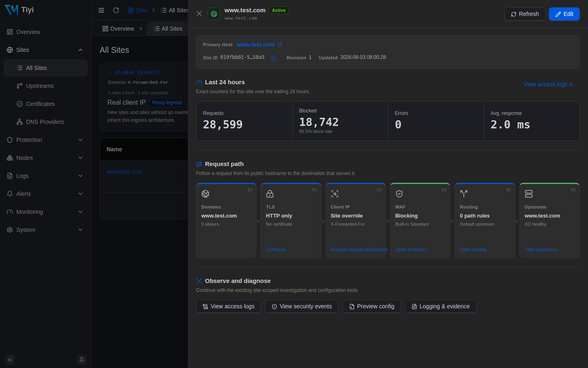The height and width of the screenshot is (368, 588).
Task: Expand the Logs sidebar section
Action: (x=45, y=176)
